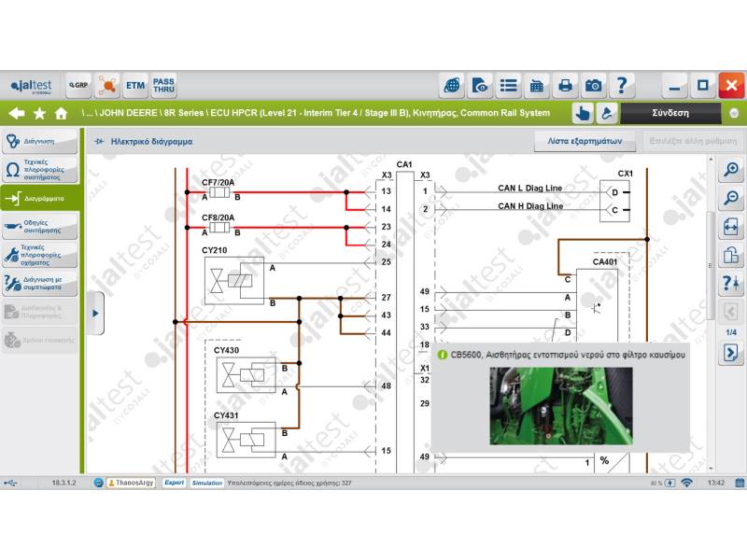The image size is (747, 560).
Task: Click the Λίστα εξαρτημάτων button
Action: click(585, 142)
